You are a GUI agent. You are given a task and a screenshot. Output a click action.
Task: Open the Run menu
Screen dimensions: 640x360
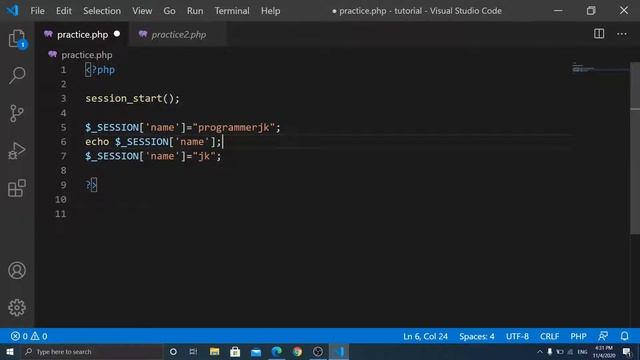[195, 11]
